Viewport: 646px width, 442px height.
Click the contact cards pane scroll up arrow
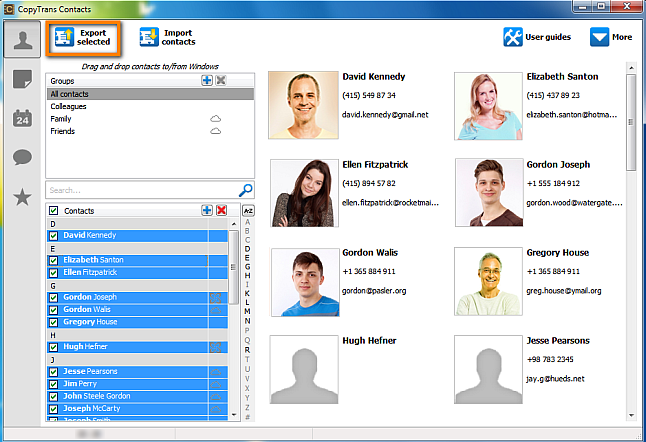631,67
